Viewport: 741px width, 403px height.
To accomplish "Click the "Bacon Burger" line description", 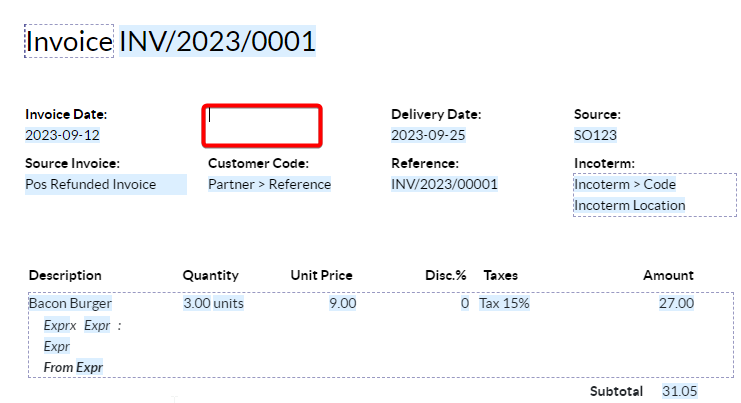I will point(70,303).
